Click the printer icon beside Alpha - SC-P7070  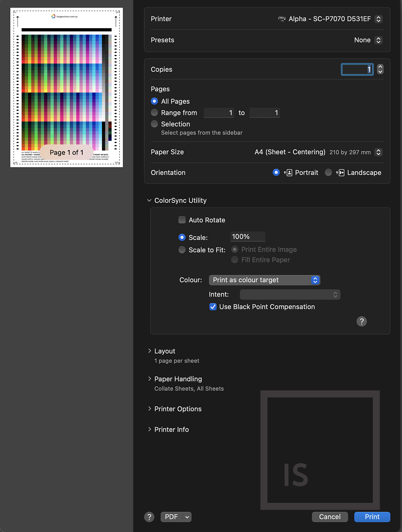[x=282, y=19]
